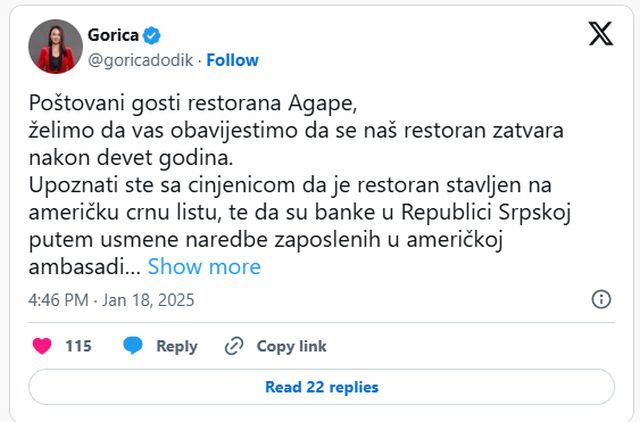Open the Gorica display name link

click(x=113, y=35)
